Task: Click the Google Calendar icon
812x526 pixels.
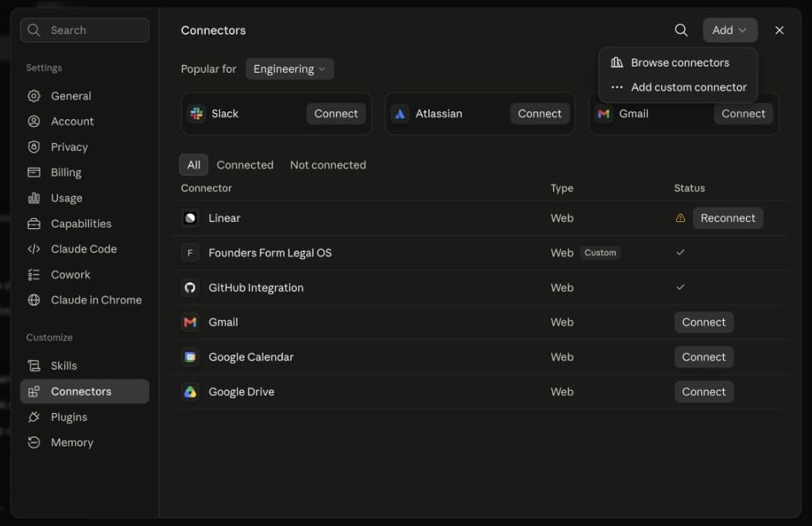Action: point(190,357)
